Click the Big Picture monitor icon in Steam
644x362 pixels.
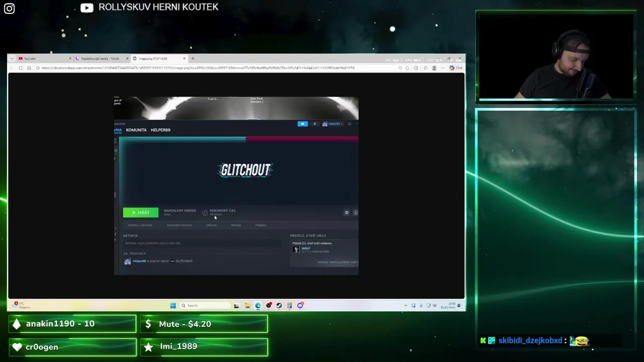tap(350, 124)
